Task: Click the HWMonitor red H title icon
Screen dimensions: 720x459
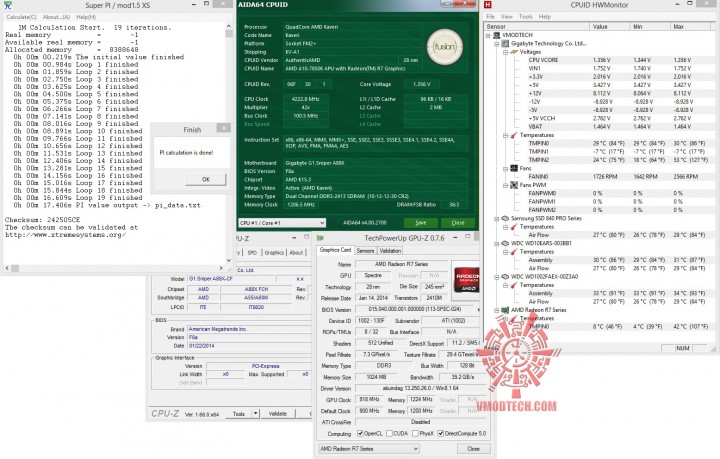Action: click(x=488, y=5)
